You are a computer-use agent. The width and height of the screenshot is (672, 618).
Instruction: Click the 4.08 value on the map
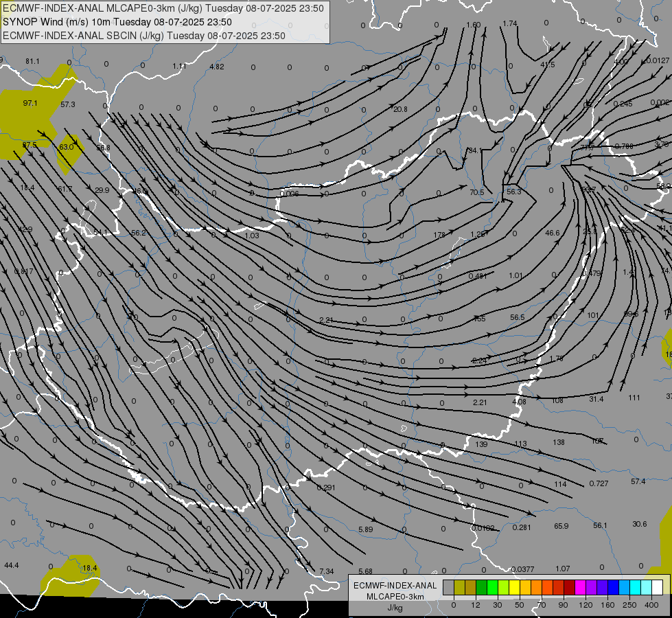519,402
